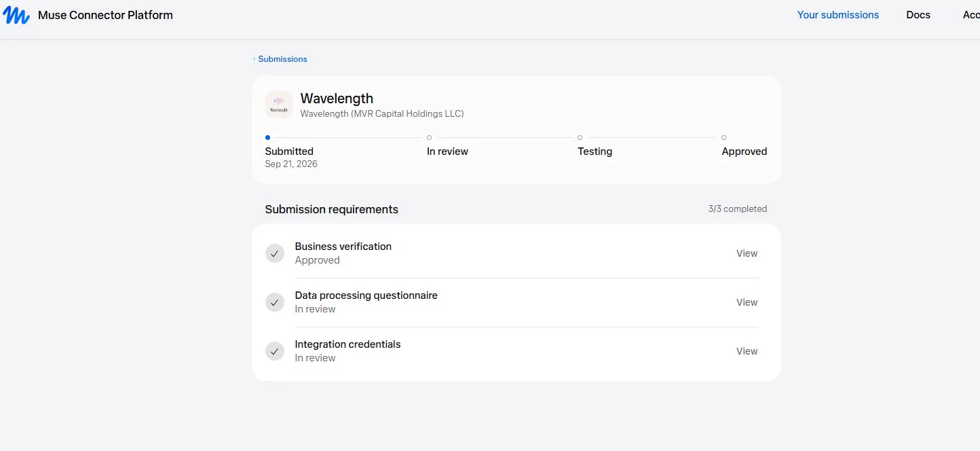The width and height of the screenshot is (980, 451).
Task: Click the '3/3 completed' counter
Action: (738, 209)
